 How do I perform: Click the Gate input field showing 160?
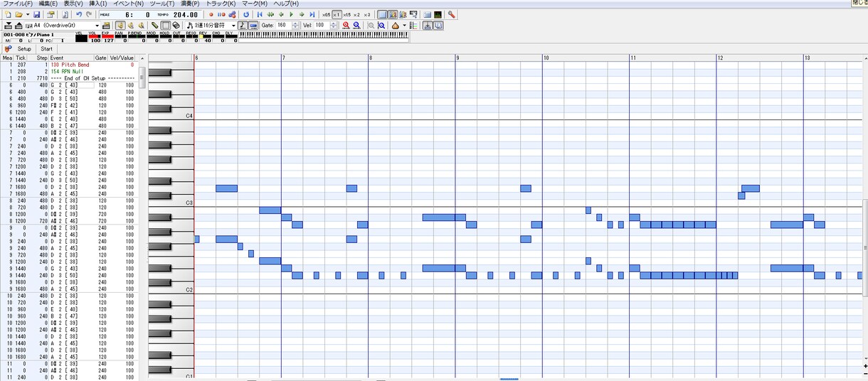(283, 25)
